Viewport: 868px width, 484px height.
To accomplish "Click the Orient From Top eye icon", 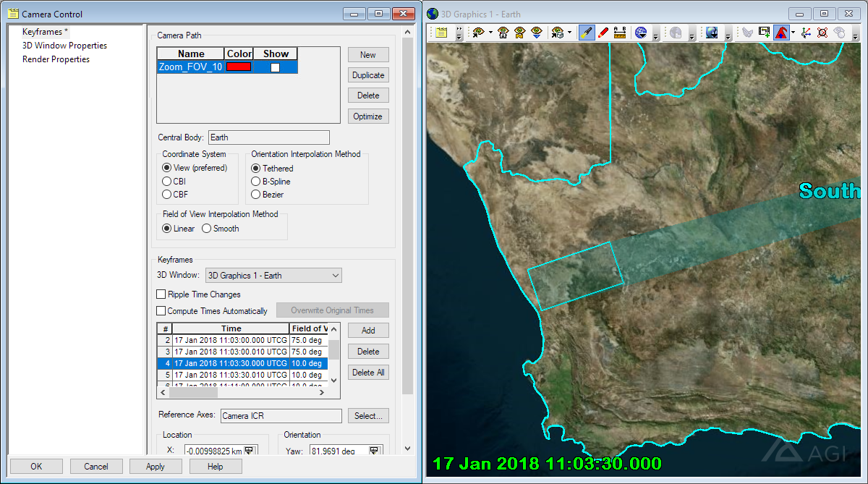I will click(536, 33).
